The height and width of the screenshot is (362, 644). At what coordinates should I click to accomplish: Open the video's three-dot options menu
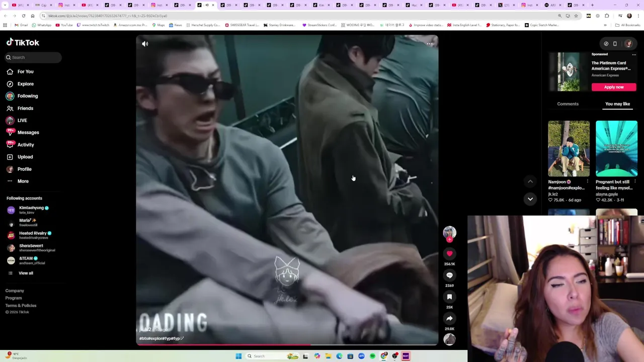tap(430, 44)
